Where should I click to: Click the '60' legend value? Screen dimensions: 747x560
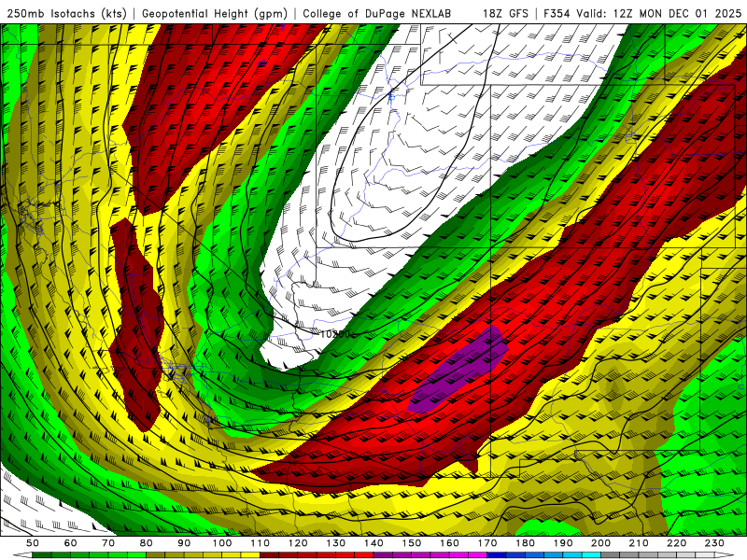71,543
